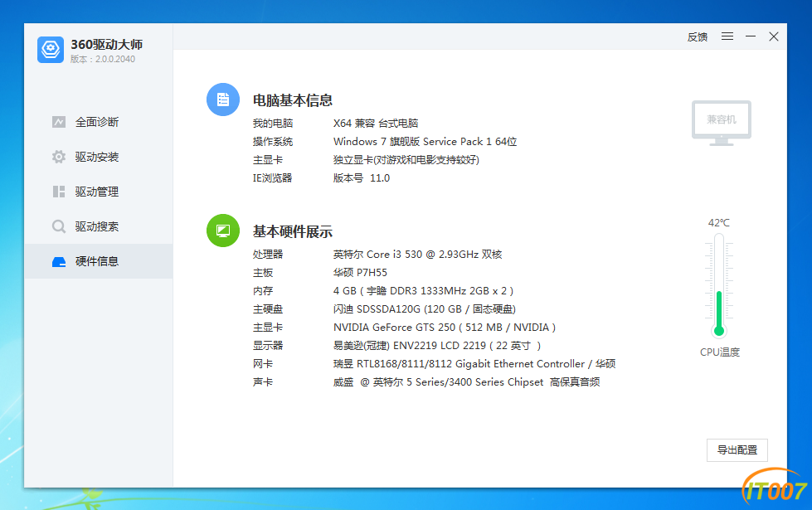Click the 内存 label
This screenshot has height=510, width=812.
click(263, 291)
